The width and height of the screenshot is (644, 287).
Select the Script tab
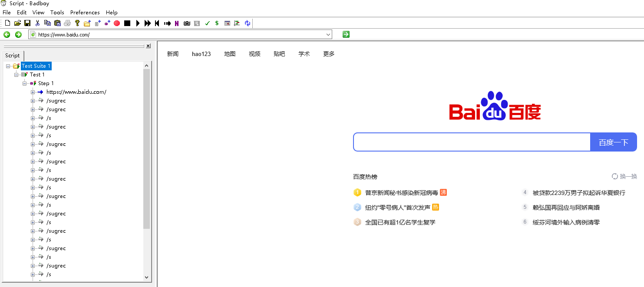pyautogui.click(x=13, y=56)
